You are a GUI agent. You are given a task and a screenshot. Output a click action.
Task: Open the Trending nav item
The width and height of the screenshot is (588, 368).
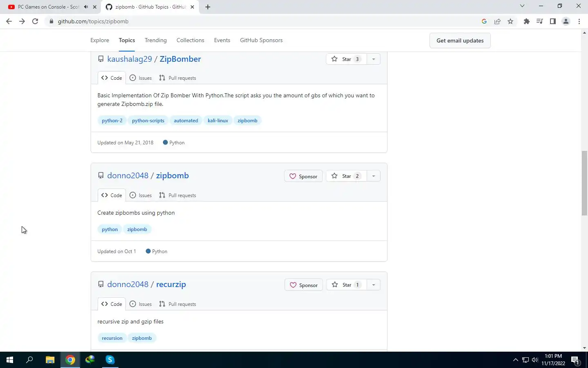coord(156,40)
